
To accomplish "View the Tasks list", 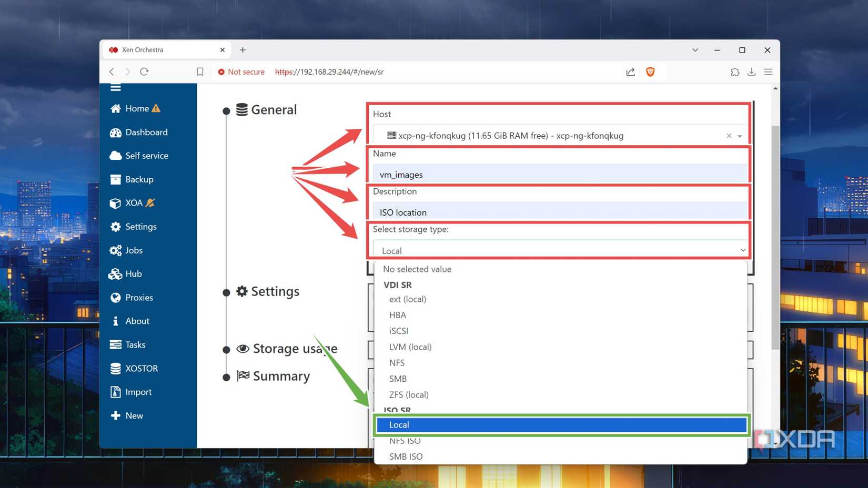I will tap(135, 344).
